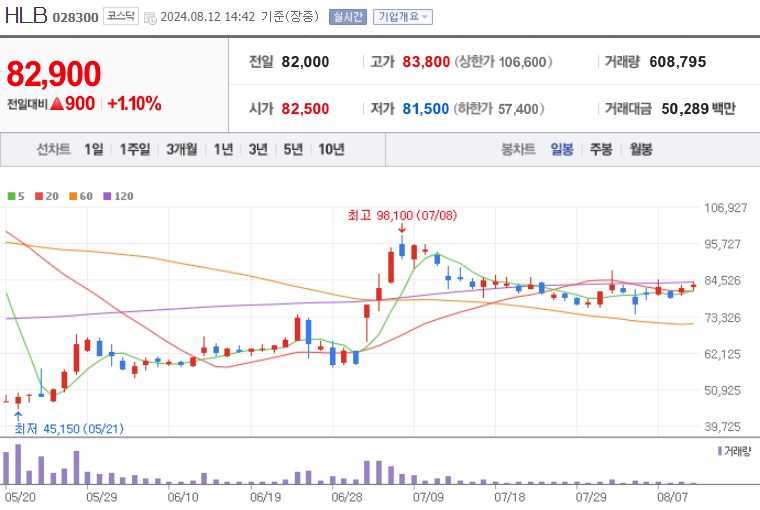Select the 1주일 line chart tab

click(135, 149)
